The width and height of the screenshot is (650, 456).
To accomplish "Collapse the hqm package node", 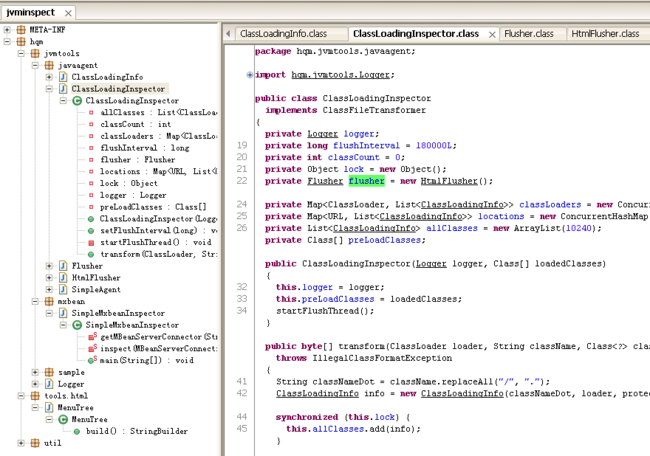I will pyautogui.click(x=7, y=41).
